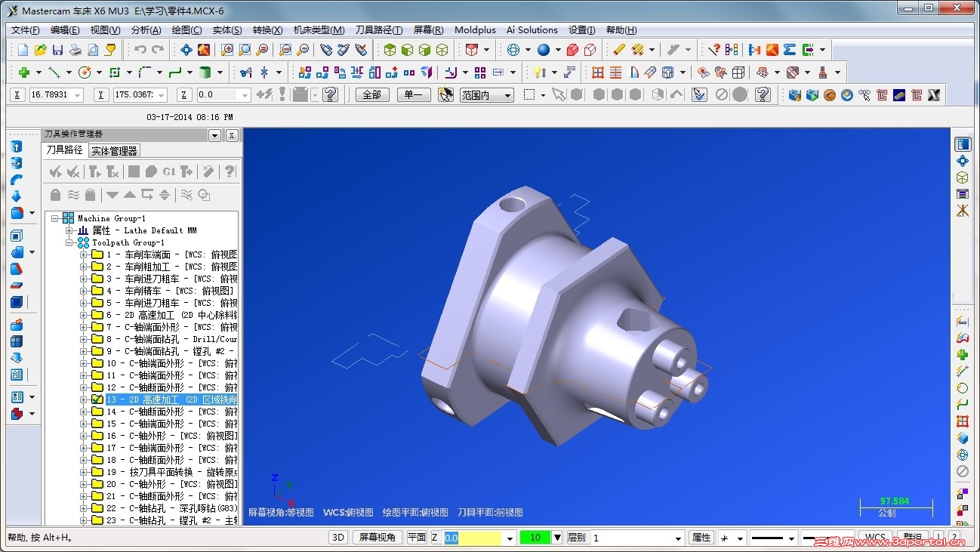Undo the last action

tap(140, 50)
